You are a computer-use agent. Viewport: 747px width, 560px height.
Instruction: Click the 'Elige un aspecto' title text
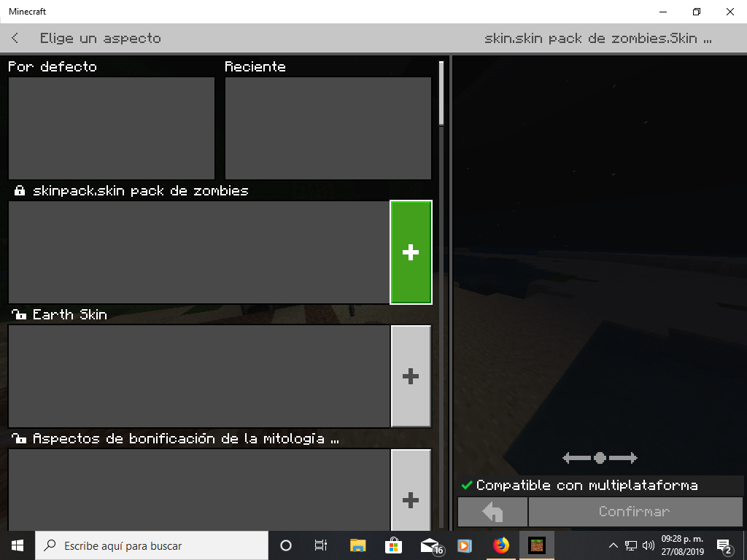pyautogui.click(x=101, y=38)
